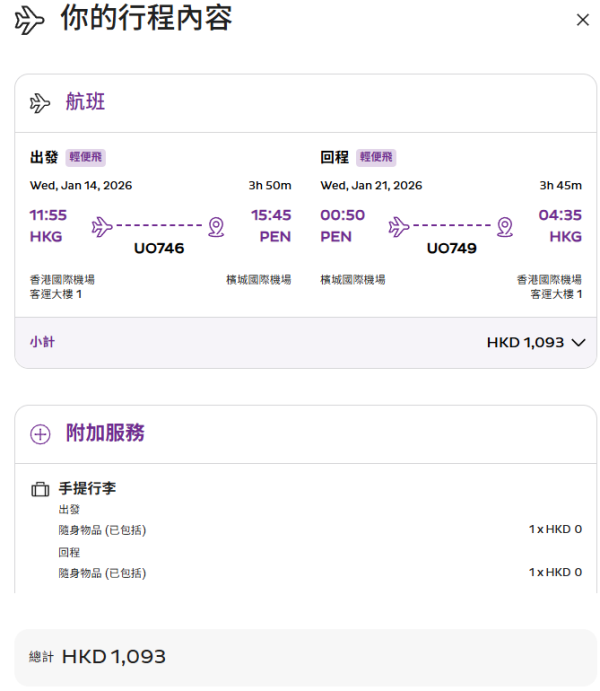Image resolution: width=600 pixels, height=691 pixels.
Task: Click the airplane icon beside 你的行程內容
Action: pyautogui.click(x=30, y=20)
